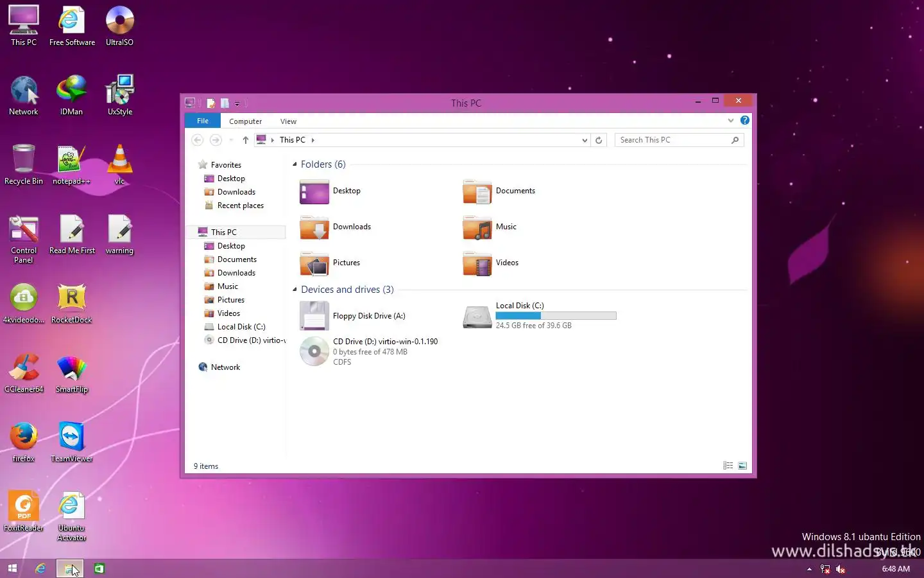Select the Ubuntu Activator desktop icon
The width and height of the screenshot is (924, 578).
click(71, 516)
